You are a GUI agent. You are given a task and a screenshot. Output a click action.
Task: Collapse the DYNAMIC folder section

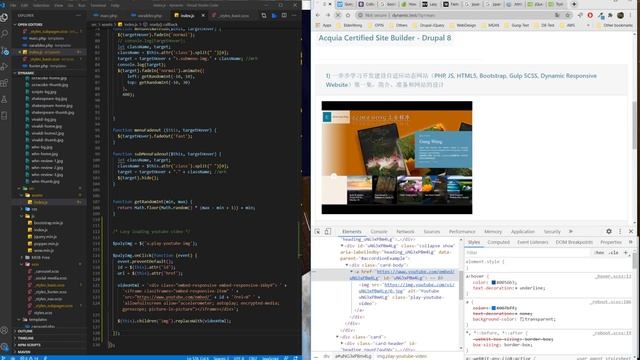click(x=26, y=73)
